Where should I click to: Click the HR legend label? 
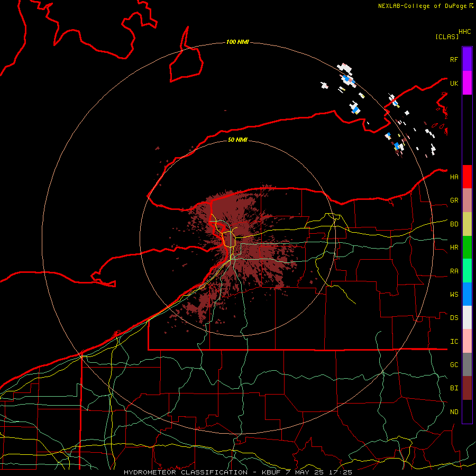click(x=454, y=248)
